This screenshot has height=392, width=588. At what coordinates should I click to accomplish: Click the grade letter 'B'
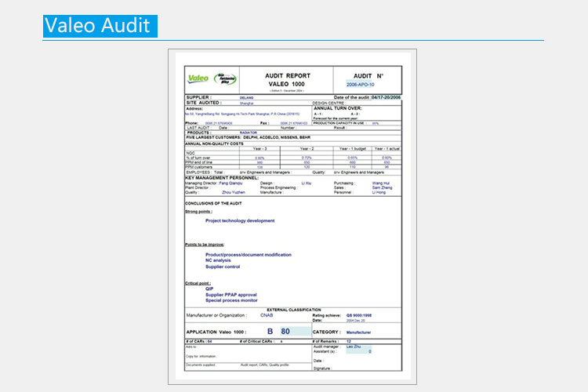pyautogui.click(x=270, y=331)
